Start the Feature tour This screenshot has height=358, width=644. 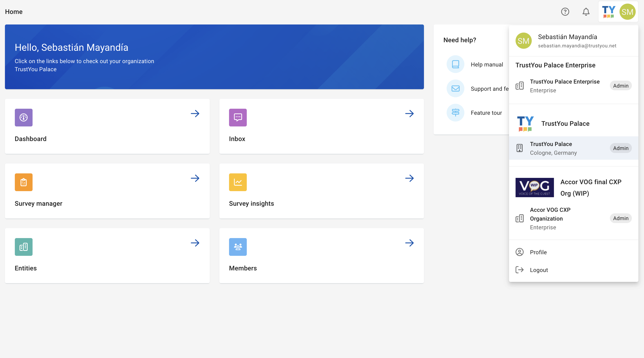click(486, 113)
